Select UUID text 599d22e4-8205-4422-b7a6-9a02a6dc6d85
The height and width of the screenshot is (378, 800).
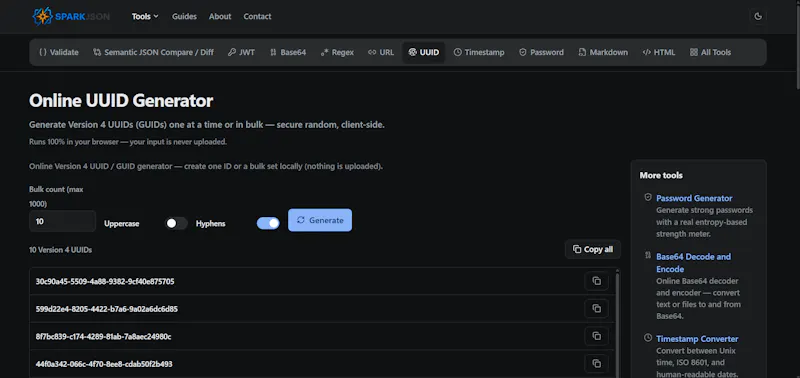click(x=107, y=309)
